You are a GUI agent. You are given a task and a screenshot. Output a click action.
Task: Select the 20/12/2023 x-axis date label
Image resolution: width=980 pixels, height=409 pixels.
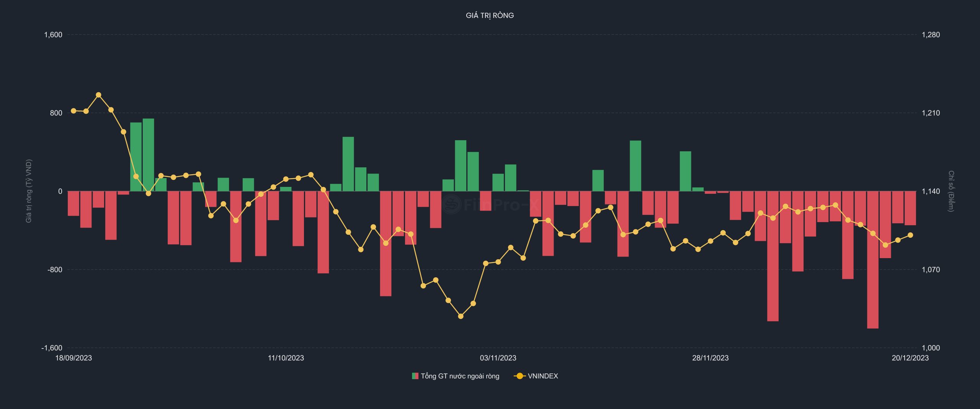pos(910,358)
